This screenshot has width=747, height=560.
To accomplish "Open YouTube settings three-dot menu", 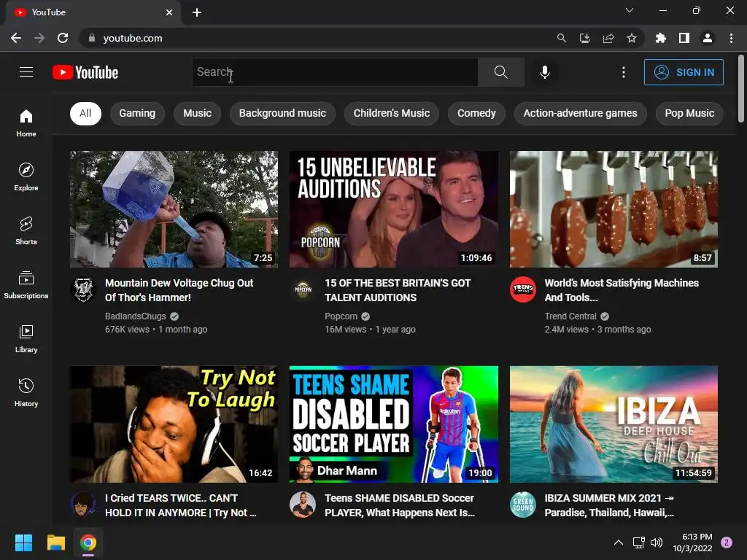I will tap(624, 72).
